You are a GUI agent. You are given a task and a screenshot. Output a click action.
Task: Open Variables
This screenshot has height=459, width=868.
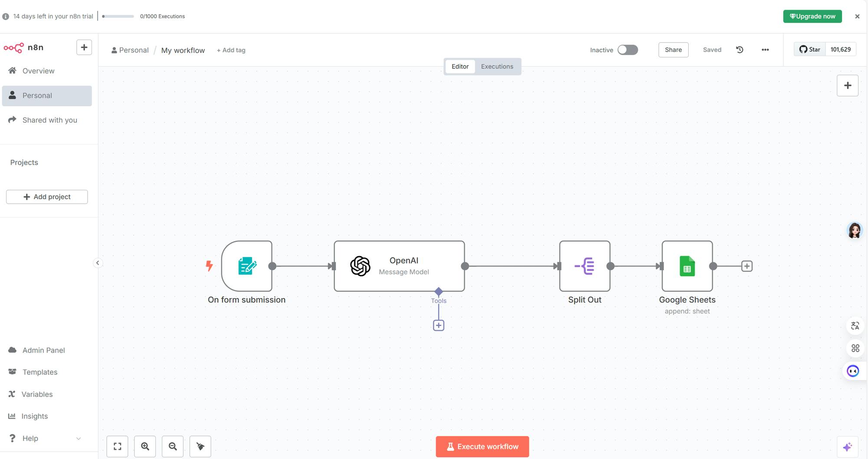[47, 394]
